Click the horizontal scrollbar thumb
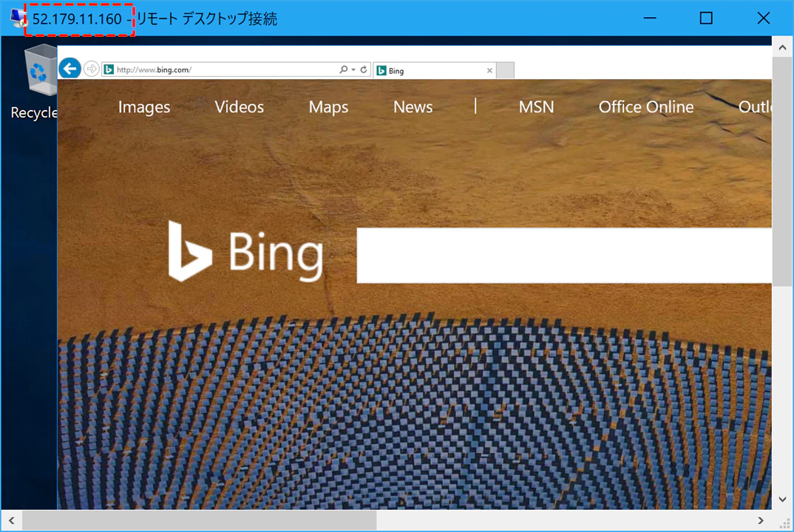Screen dimensions: 794x532 tap(200, 520)
